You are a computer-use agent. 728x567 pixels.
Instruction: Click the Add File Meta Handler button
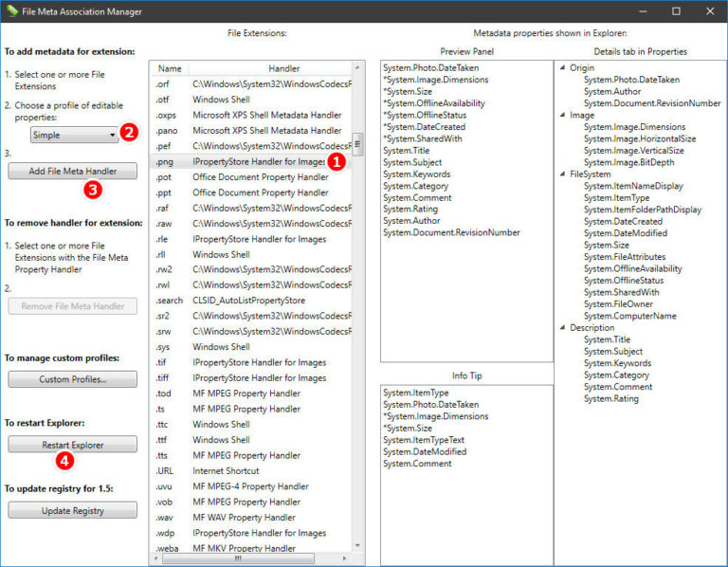72,171
